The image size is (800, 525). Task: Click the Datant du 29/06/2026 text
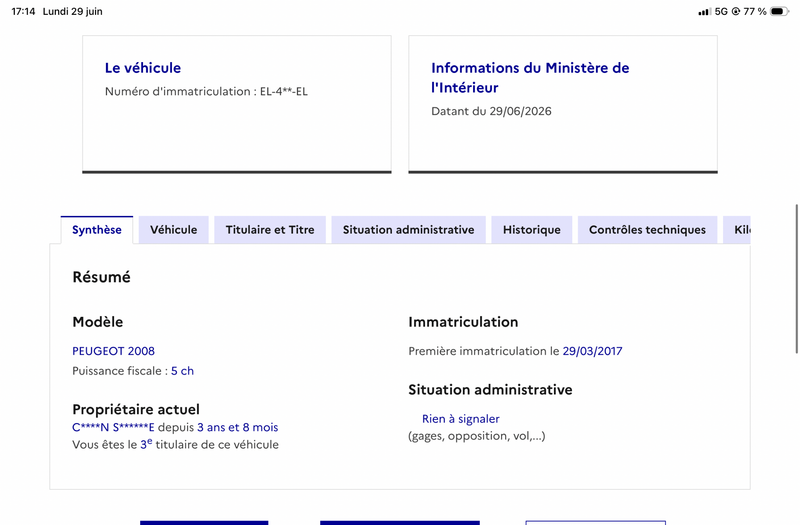click(491, 111)
